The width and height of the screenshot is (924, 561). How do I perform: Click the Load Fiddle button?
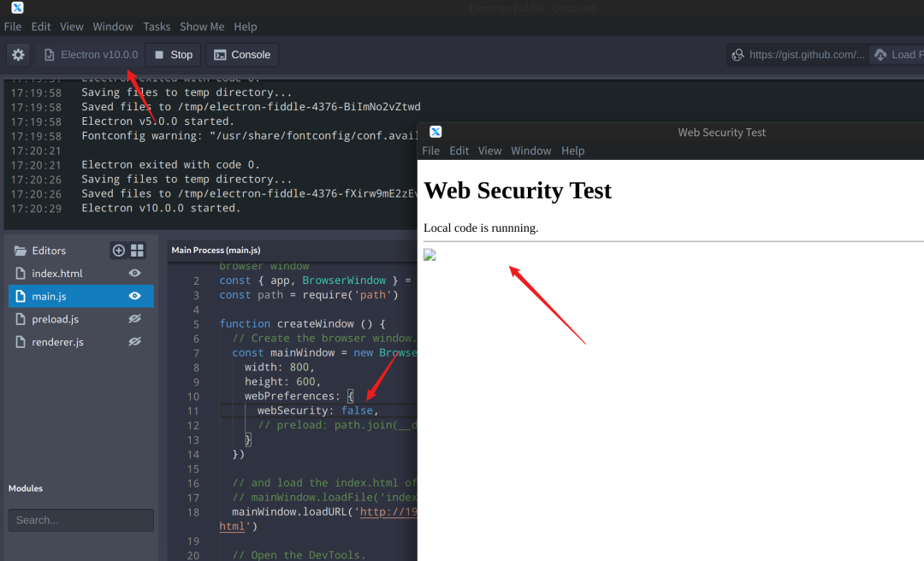[x=897, y=55]
